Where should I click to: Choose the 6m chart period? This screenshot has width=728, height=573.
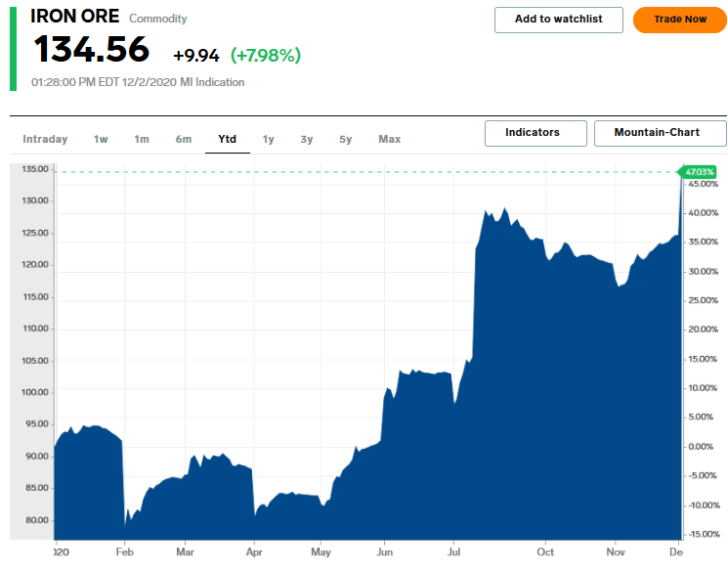pyautogui.click(x=184, y=139)
